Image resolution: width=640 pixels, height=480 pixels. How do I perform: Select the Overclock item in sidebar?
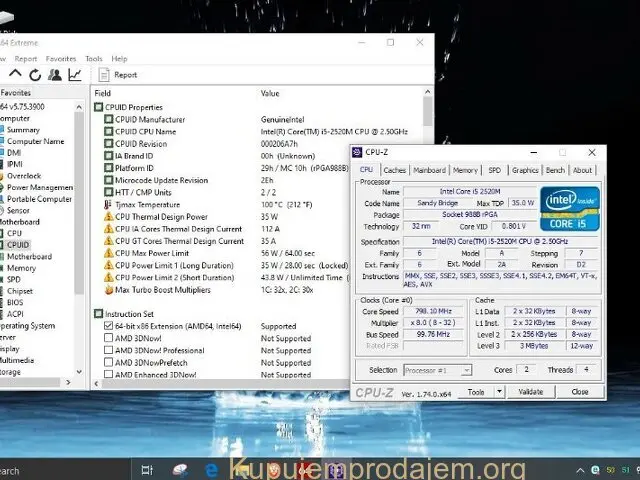click(x=24, y=176)
